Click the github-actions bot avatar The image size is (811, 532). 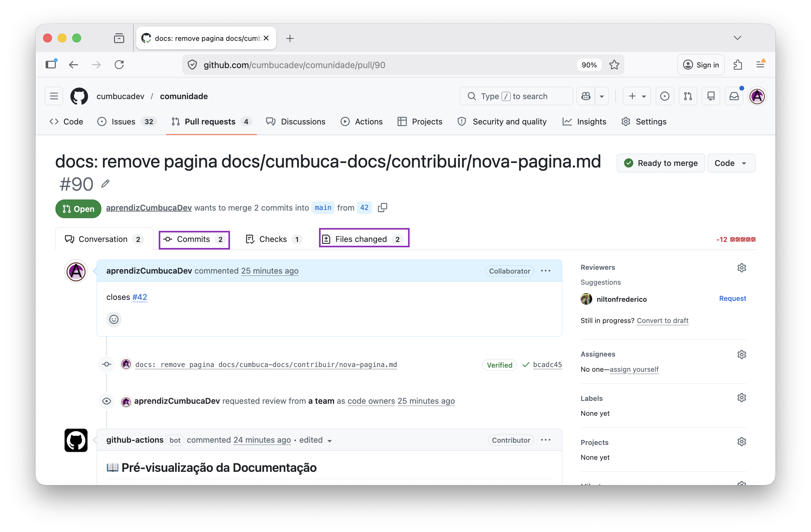tap(76, 440)
